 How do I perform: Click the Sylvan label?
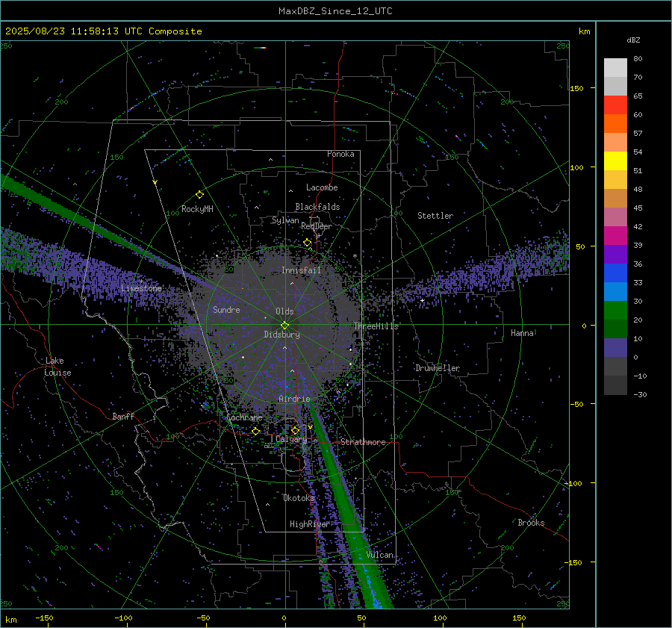tap(285, 220)
